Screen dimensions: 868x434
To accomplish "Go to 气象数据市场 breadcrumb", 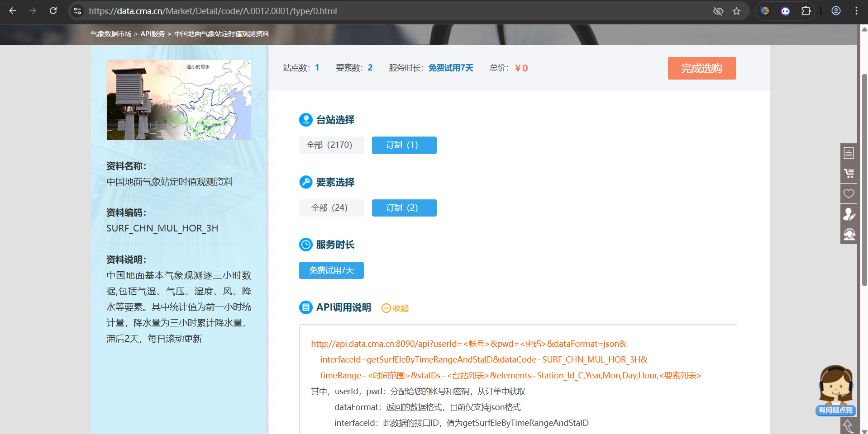I will [111, 34].
